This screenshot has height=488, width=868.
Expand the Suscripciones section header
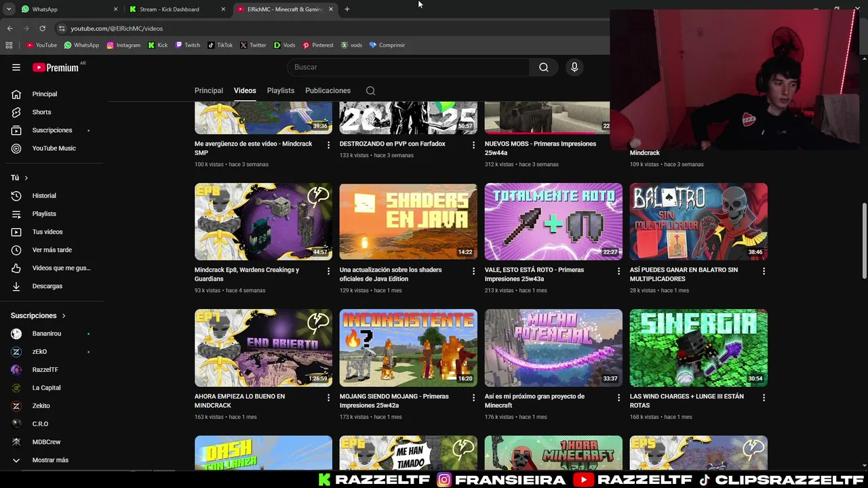click(x=38, y=316)
